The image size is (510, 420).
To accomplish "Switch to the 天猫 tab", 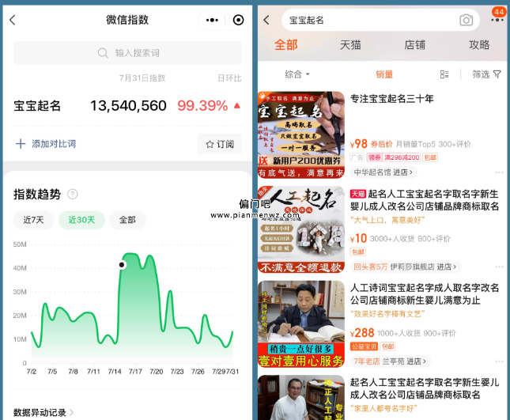I will pos(350,45).
